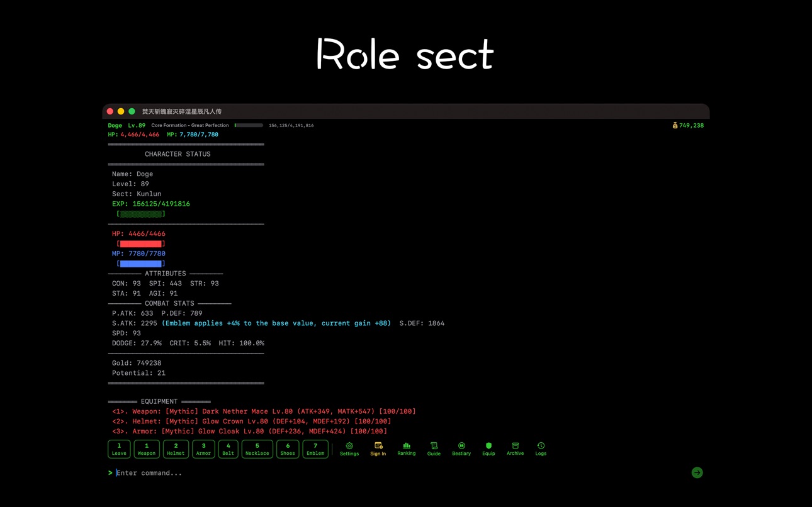
Task: Click the P.ATK: 633 stat
Action: (x=133, y=313)
